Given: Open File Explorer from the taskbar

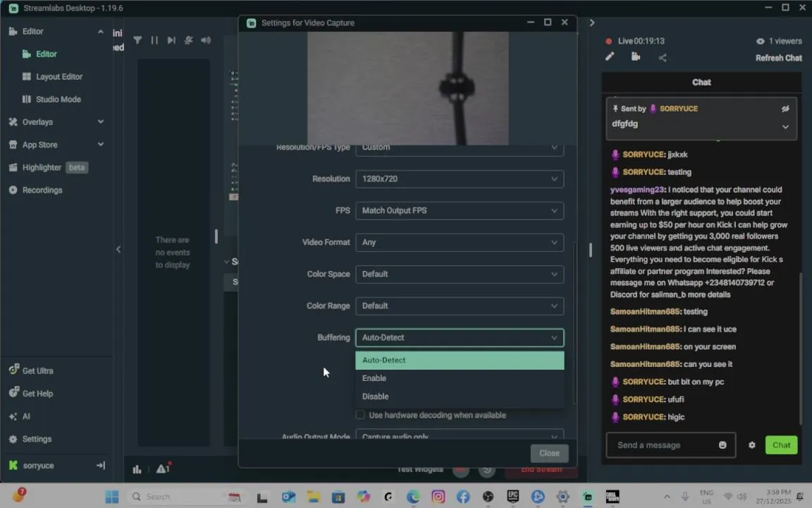Looking at the screenshot, I should pyautogui.click(x=313, y=497).
